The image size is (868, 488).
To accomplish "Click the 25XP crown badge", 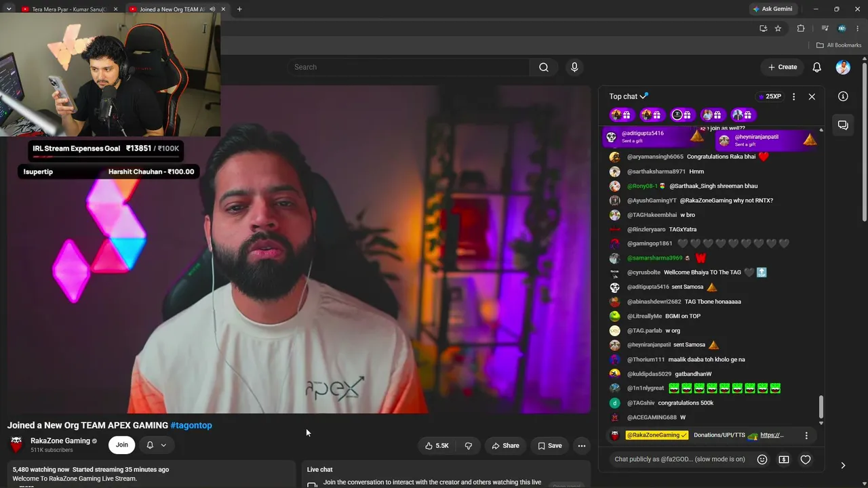I will point(770,96).
